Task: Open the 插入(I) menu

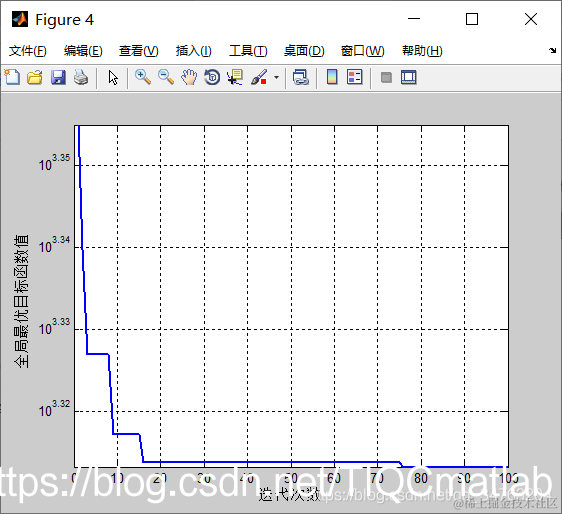Action: coord(194,51)
